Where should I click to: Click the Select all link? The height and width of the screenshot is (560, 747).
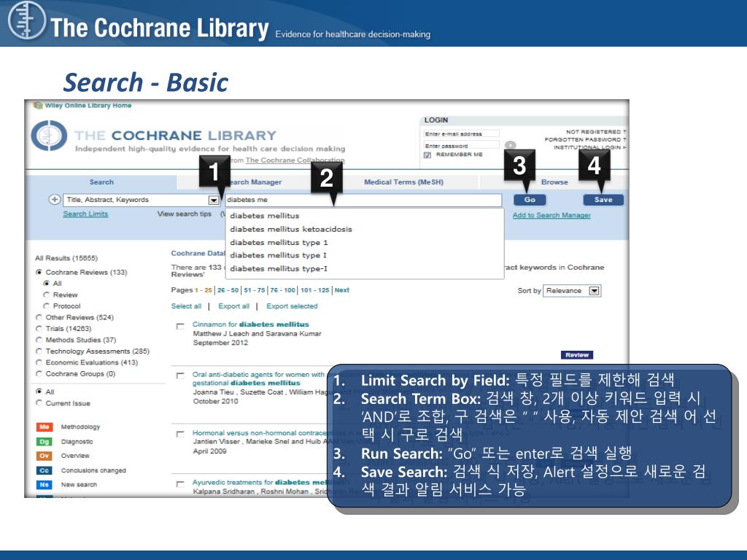[186, 306]
